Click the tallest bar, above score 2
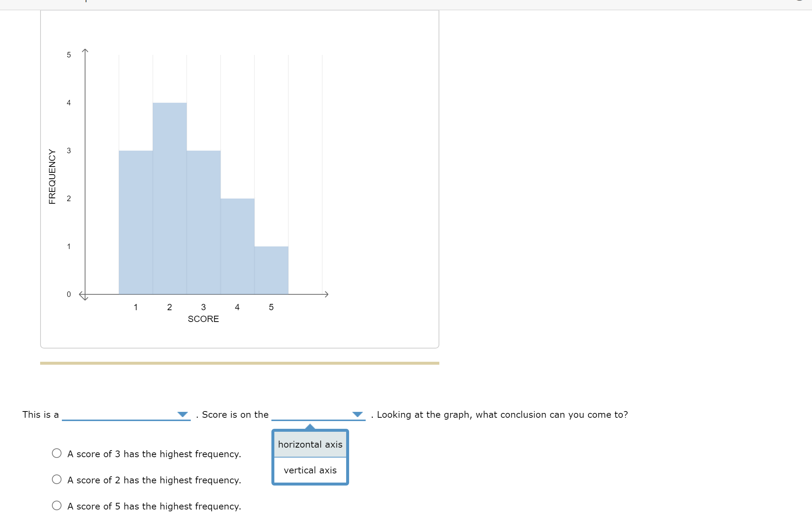The width and height of the screenshot is (812, 529). tap(169, 198)
